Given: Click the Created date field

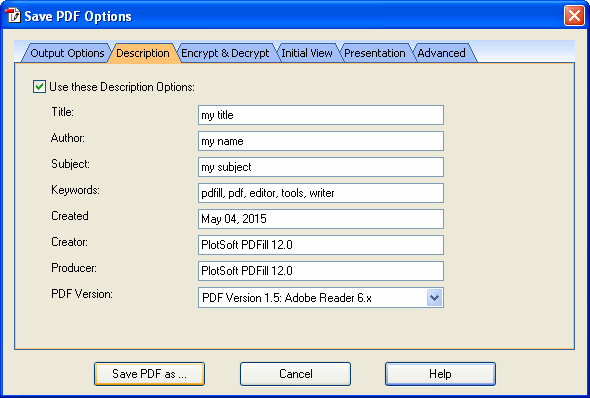Looking at the screenshot, I should 321,219.
